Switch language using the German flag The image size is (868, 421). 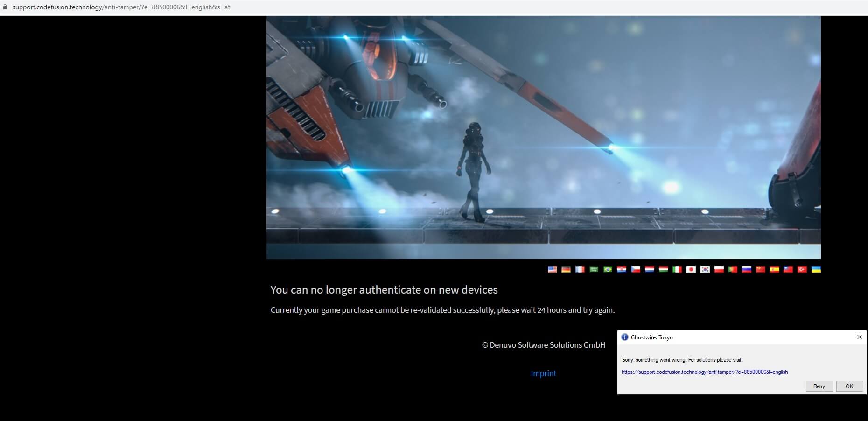(x=566, y=269)
